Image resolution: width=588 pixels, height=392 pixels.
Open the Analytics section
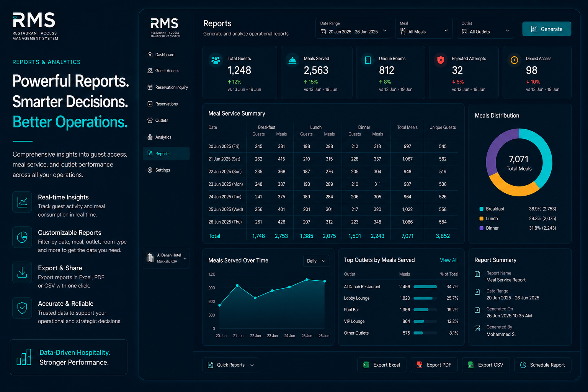(166, 137)
